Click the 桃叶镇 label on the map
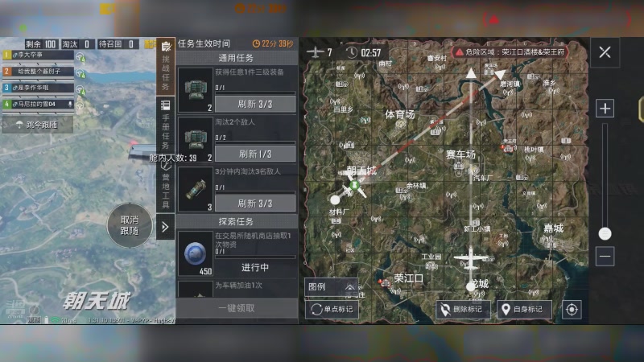644x362 pixels. pyautogui.click(x=534, y=150)
